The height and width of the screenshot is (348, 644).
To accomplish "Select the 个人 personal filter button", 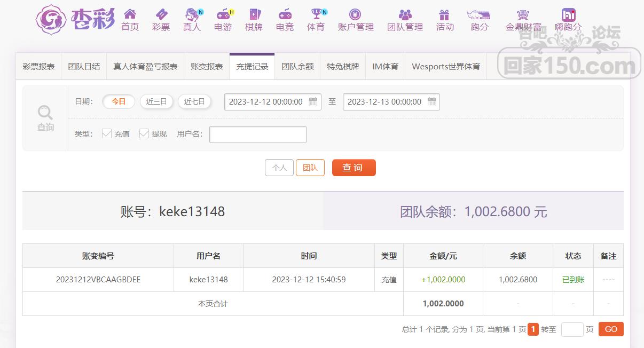I will click(x=279, y=168).
